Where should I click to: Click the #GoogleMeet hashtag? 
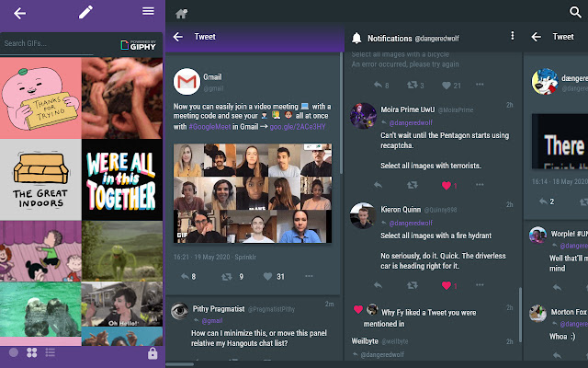209,127
